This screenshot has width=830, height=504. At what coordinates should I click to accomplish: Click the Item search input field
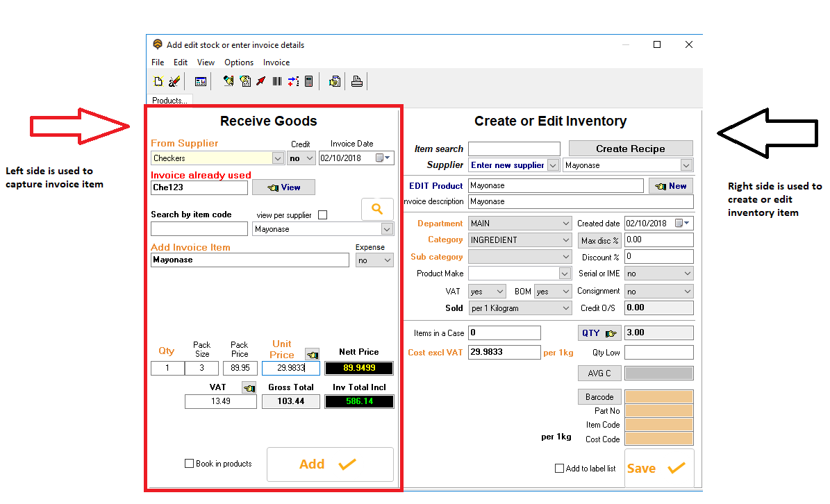click(513, 149)
